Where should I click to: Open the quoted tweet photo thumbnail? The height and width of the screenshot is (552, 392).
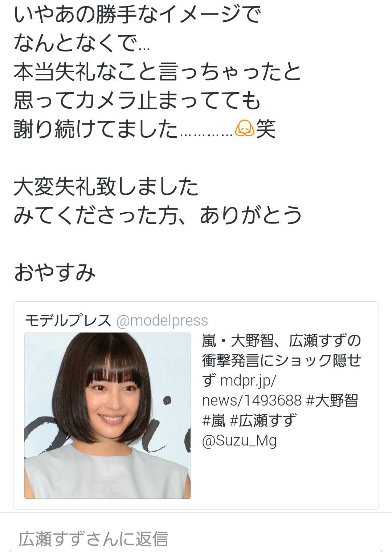107,416
